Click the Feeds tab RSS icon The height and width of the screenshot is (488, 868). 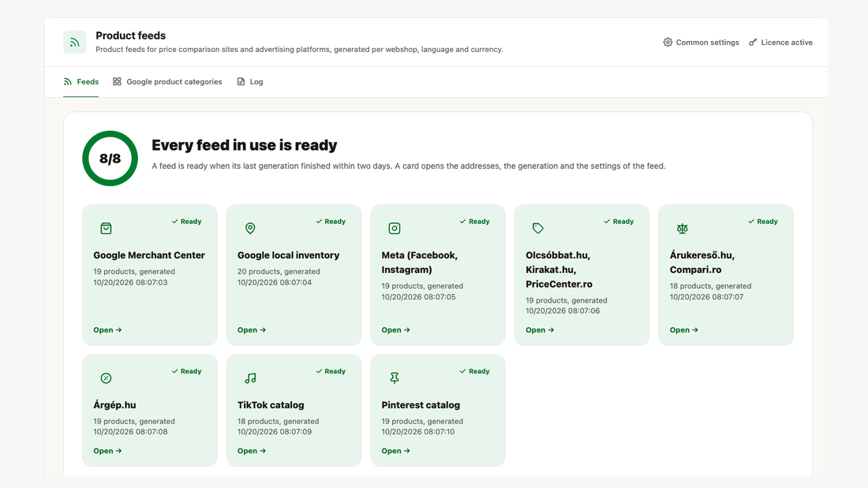click(68, 81)
